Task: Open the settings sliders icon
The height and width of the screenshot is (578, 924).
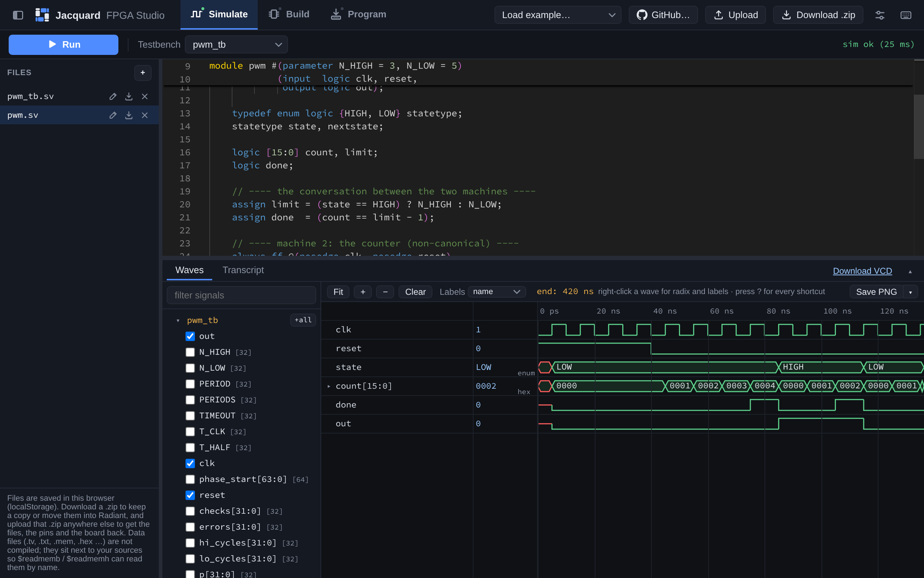Action: coord(880,15)
